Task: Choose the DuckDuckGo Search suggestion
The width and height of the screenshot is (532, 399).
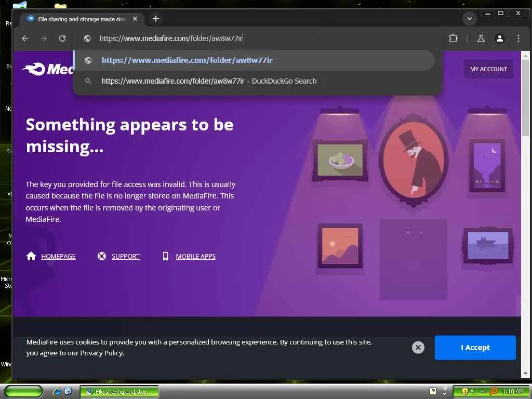Action: click(255, 81)
